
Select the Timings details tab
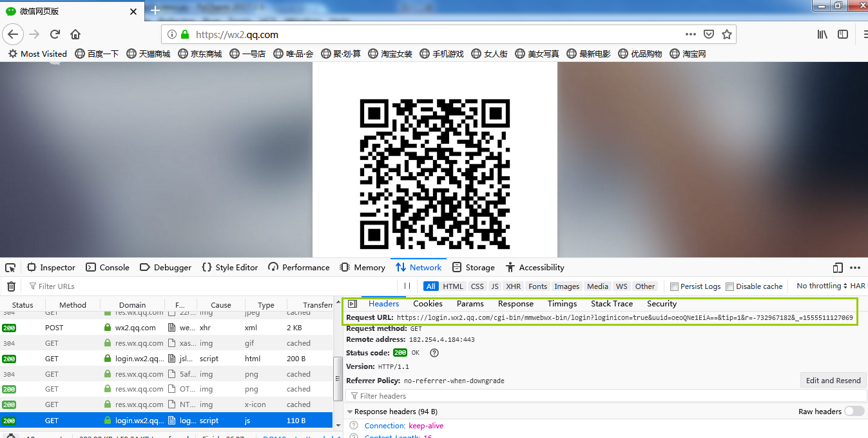pyautogui.click(x=562, y=304)
